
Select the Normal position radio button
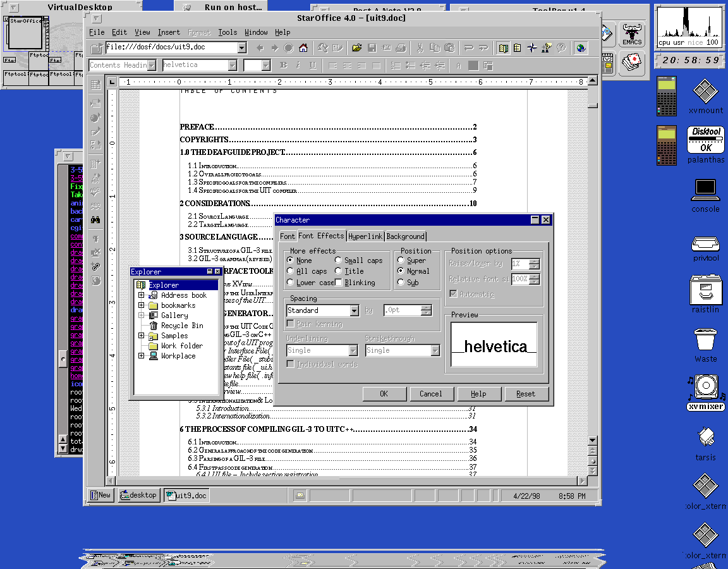pos(401,271)
